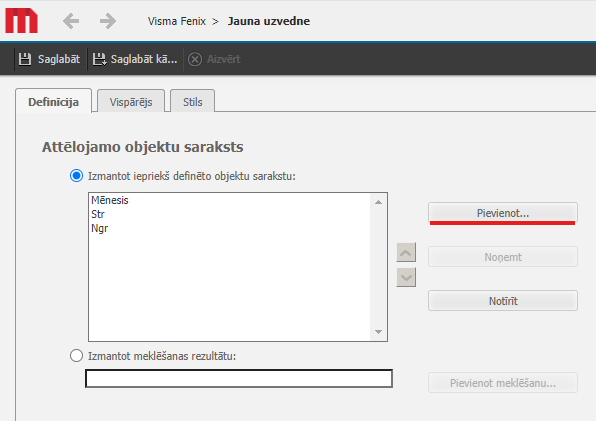Screen dimensions: 596x421
Task: Click the Attēlojamo objektu saraksts heading
Action: click(x=143, y=147)
